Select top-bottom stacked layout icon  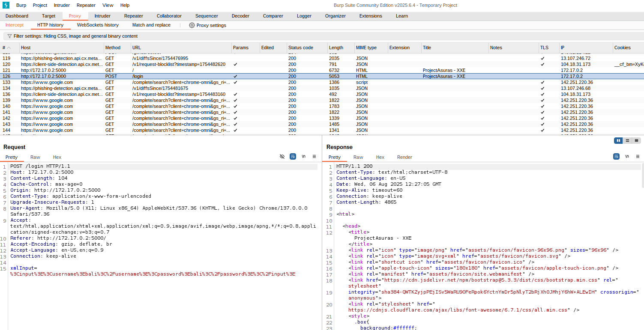tap(627, 140)
